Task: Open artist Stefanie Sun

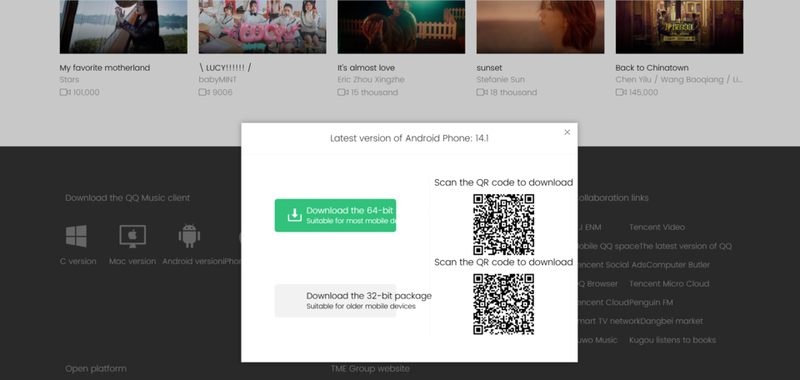Action: [x=501, y=80]
